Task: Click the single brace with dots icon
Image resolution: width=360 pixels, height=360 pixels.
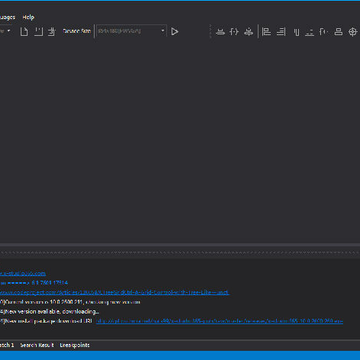Action: (x=323, y=32)
